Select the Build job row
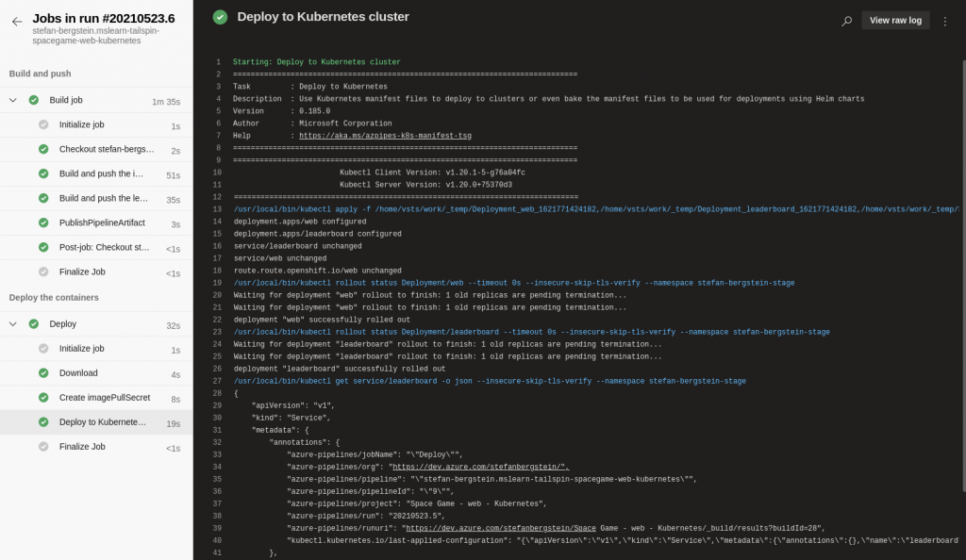The height and width of the screenshot is (560, 966). pos(96,100)
